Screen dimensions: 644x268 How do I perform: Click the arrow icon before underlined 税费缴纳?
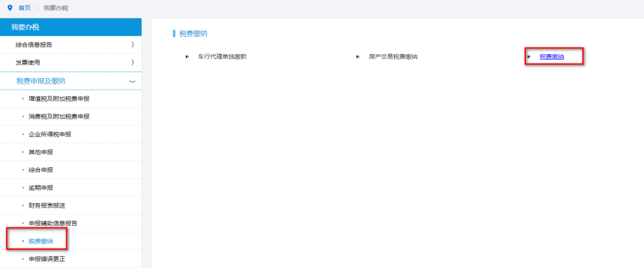tap(530, 57)
